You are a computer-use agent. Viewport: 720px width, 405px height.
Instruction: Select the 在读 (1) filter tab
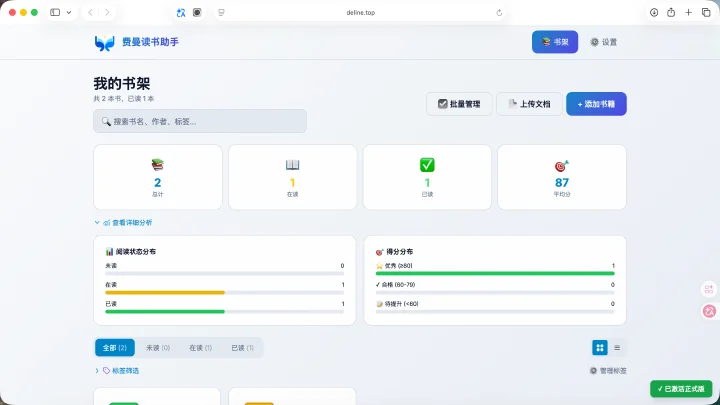pos(201,348)
